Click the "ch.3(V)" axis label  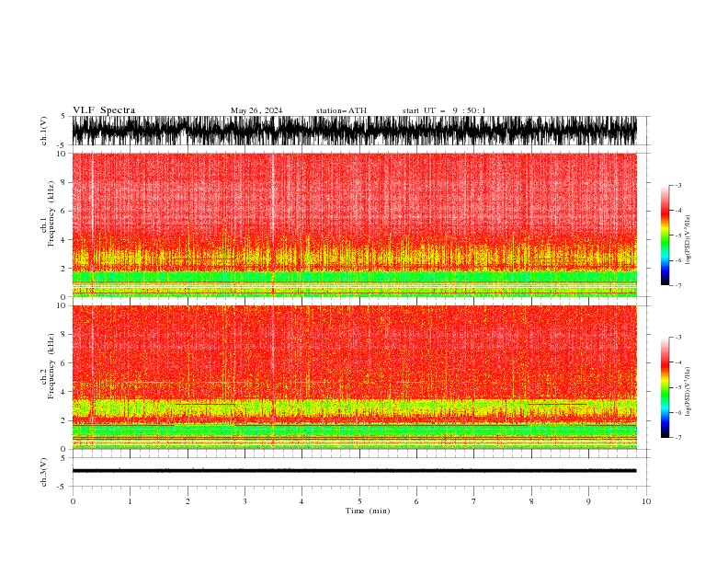(44, 472)
